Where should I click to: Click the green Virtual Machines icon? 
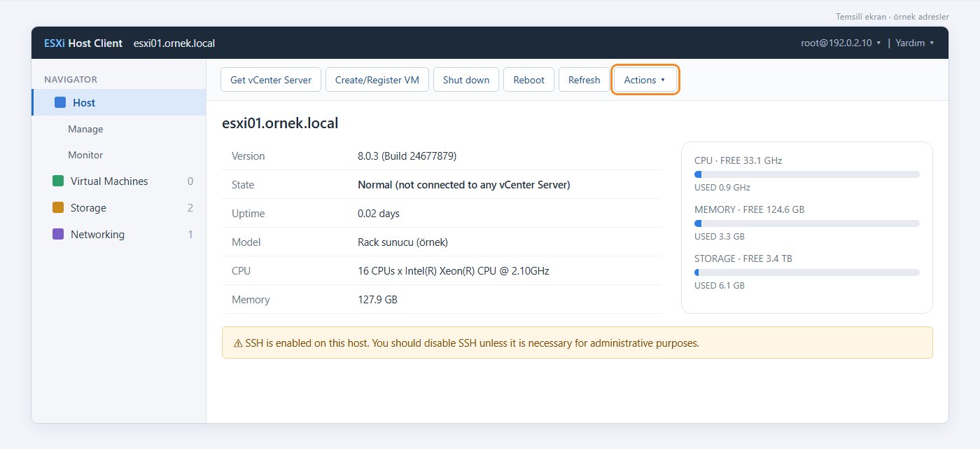pos(58,181)
